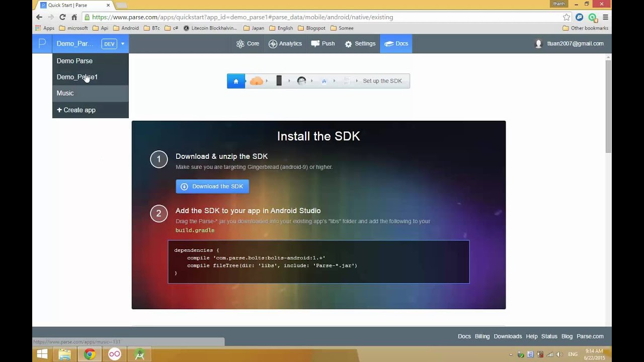Click the build.gradle dependencies code block
The width and height of the screenshot is (644, 362).
click(x=318, y=262)
